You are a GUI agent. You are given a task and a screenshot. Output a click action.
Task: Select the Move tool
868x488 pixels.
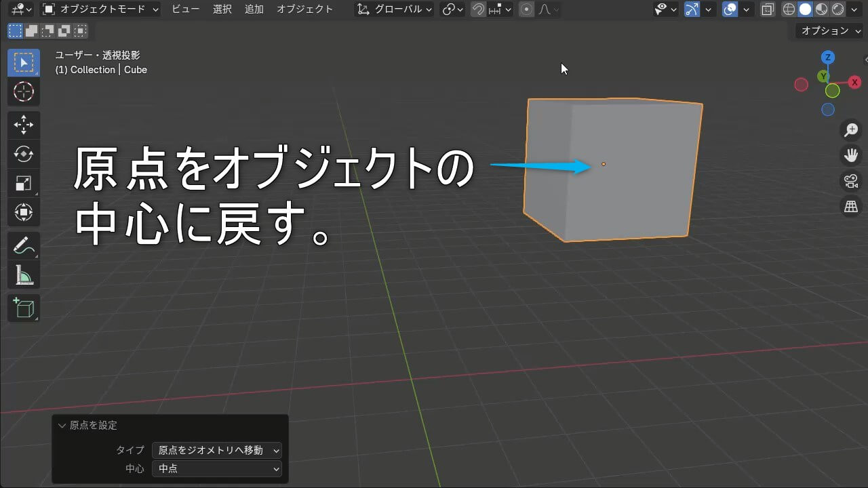point(24,125)
